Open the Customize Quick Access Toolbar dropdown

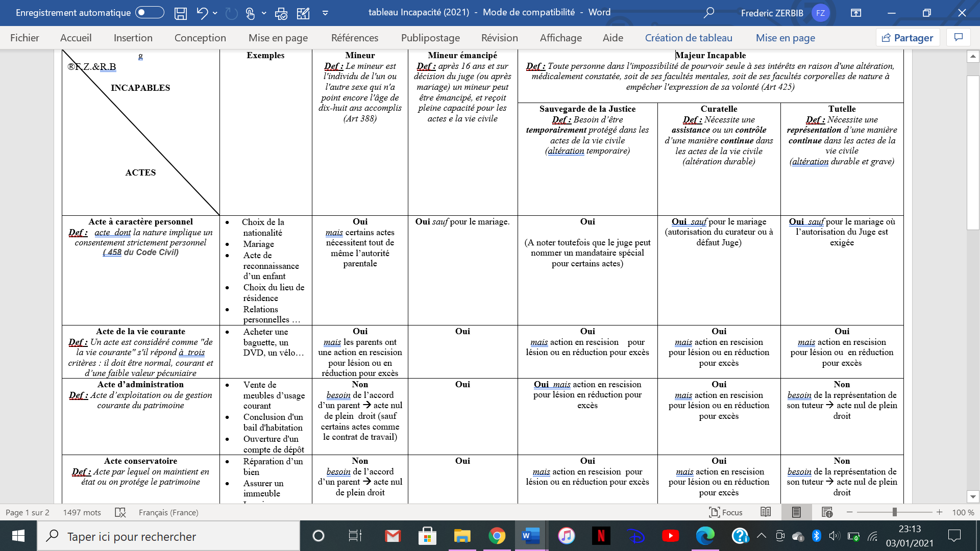tap(325, 13)
